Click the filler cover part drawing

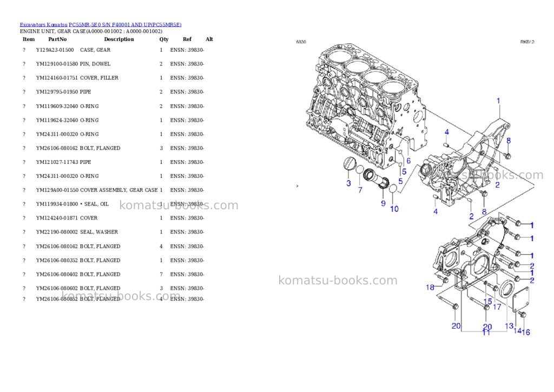point(349,163)
